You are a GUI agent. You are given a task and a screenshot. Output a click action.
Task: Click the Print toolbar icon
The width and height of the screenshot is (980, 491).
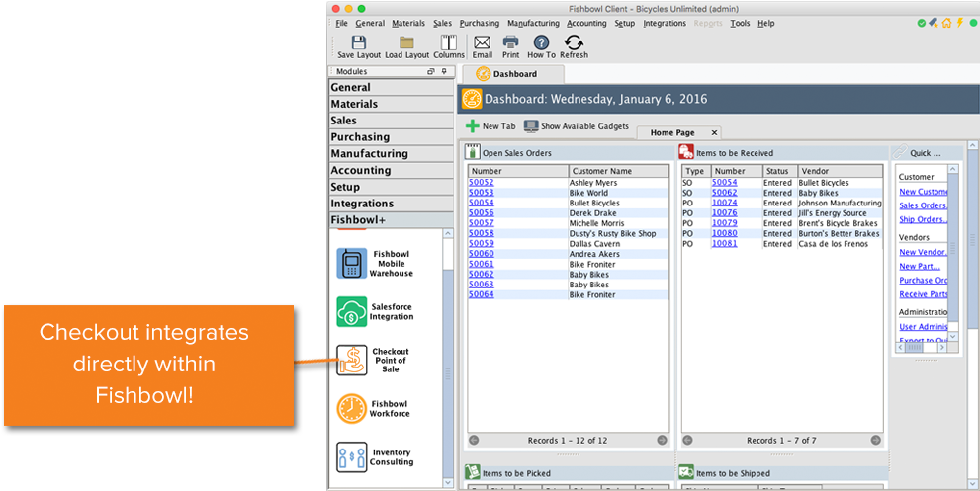510,41
